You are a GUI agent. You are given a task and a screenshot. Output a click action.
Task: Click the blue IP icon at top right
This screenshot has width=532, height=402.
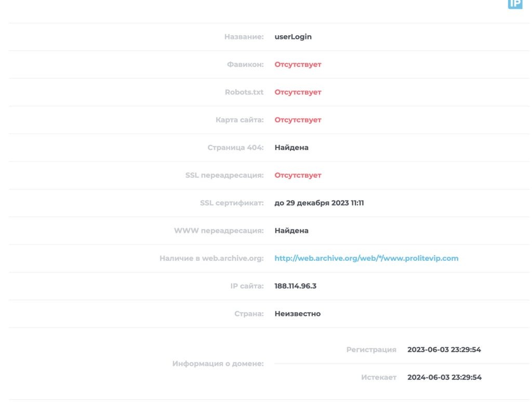click(515, 4)
